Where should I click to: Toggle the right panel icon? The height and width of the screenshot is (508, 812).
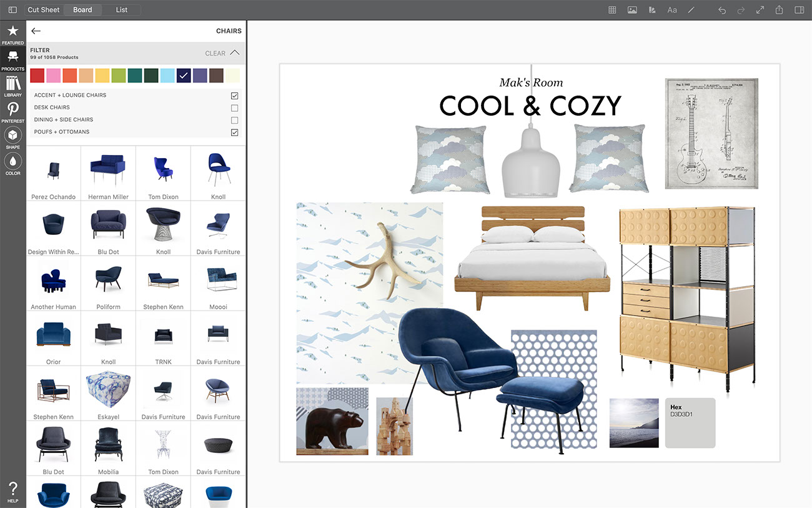[799, 10]
